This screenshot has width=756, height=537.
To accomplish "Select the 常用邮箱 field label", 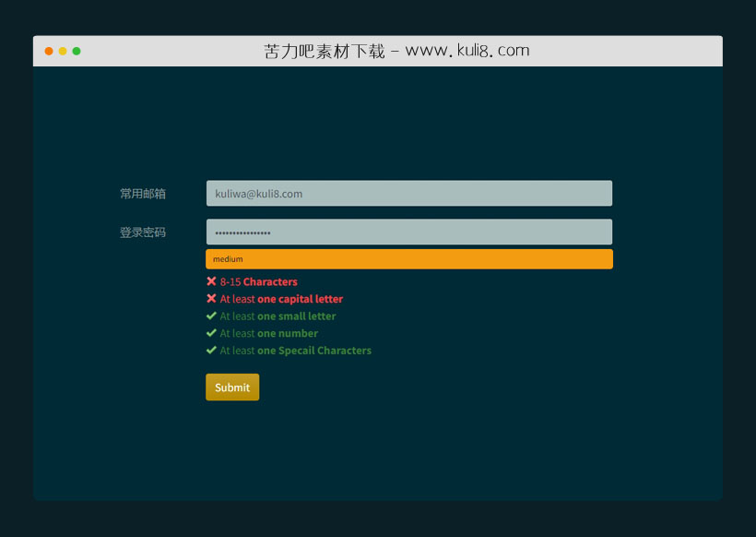I will click(143, 194).
